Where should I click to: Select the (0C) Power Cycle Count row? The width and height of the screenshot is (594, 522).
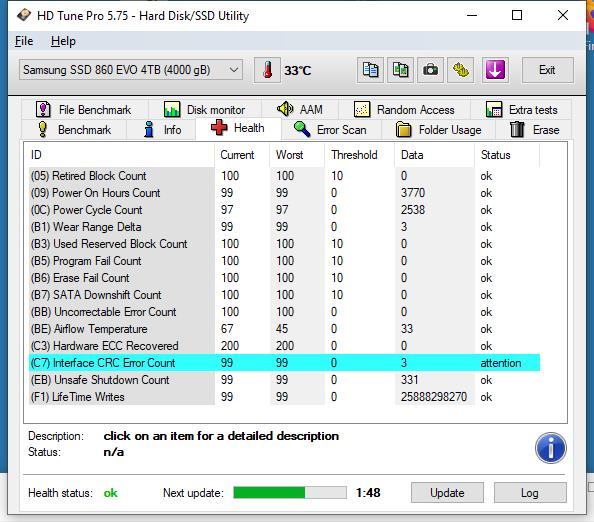[284, 210]
